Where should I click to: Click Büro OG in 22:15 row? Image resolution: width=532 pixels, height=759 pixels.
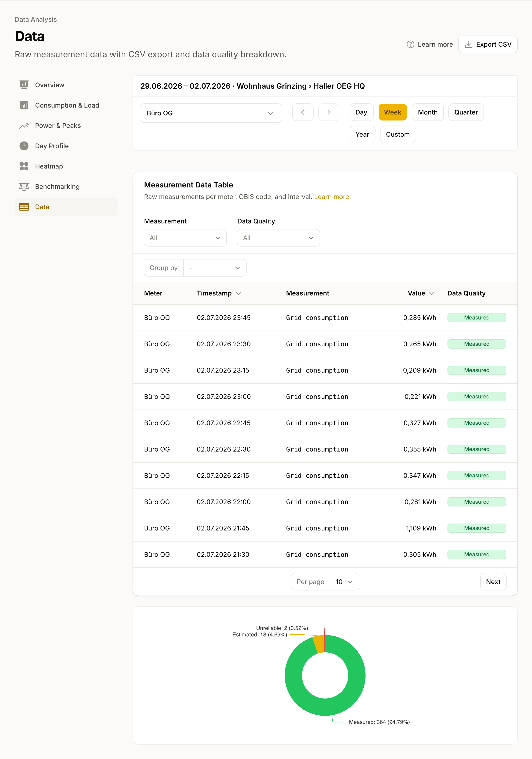pyautogui.click(x=157, y=475)
